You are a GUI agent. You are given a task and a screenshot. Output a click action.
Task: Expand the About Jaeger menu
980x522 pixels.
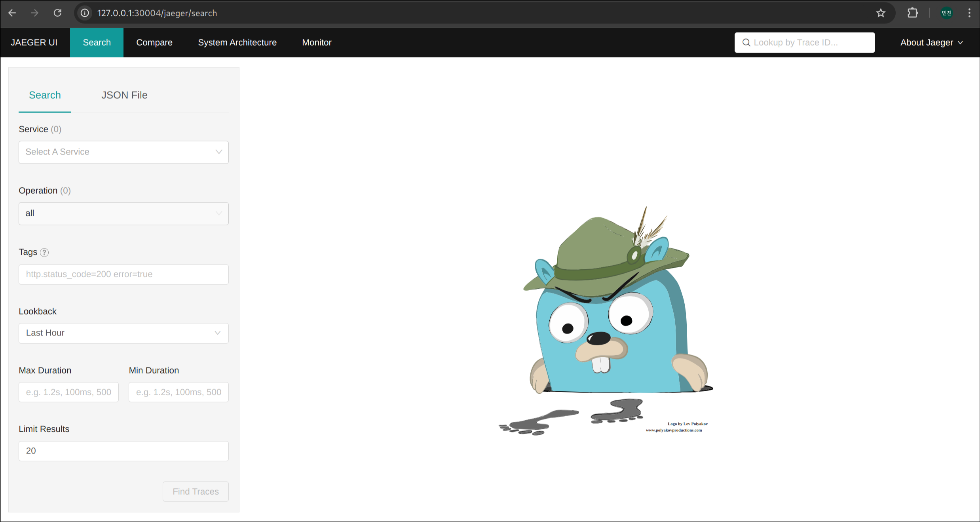coord(931,42)
